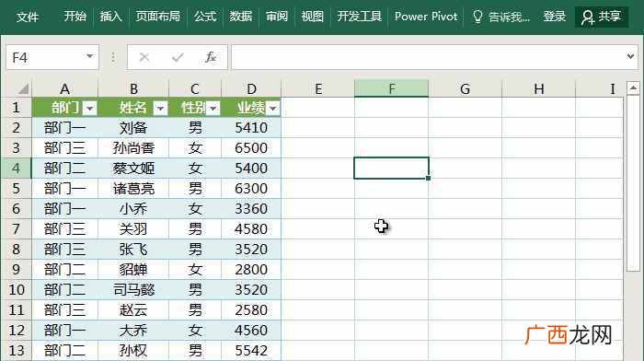644x361 pixels.
Task: Select column H header
Action: (x=539, y=88)
